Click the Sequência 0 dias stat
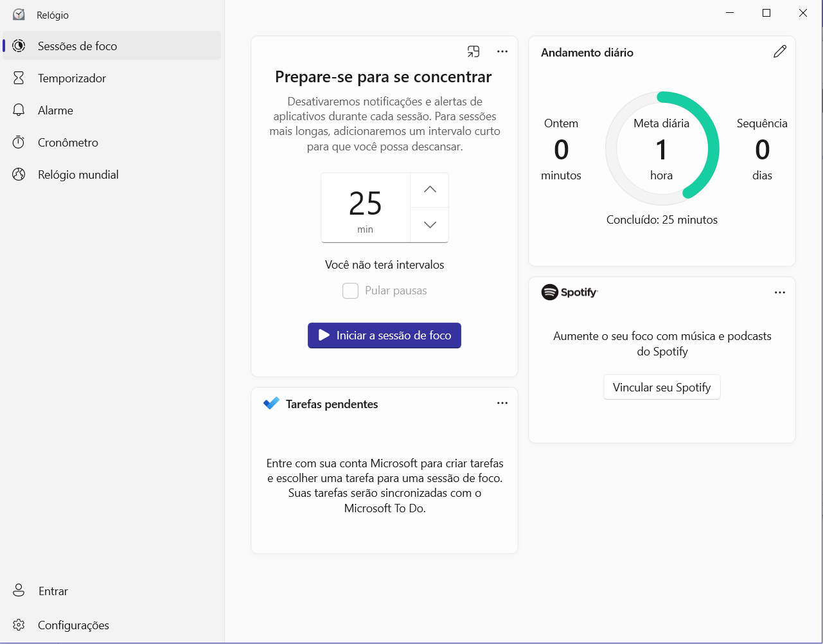The width and height of the screenshot is (823, 644). tap(762, 149)
